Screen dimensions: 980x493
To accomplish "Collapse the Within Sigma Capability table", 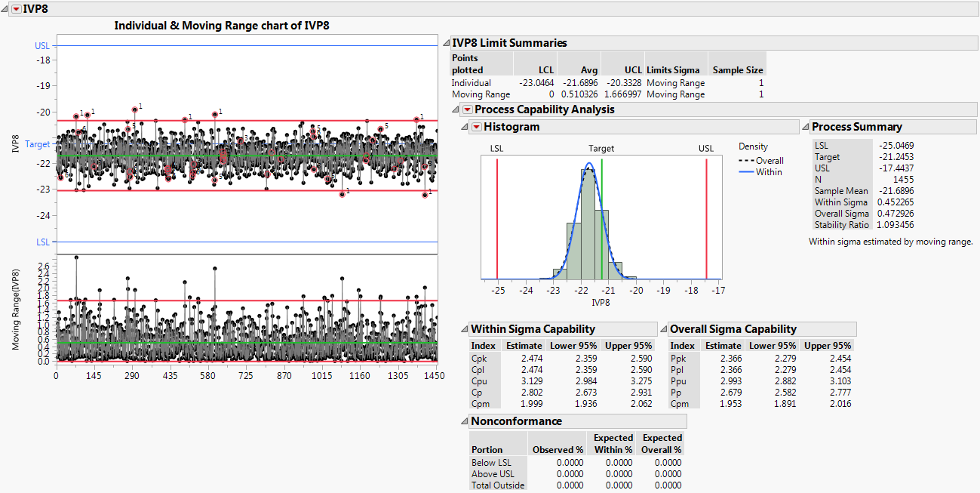I will (464, 329).
